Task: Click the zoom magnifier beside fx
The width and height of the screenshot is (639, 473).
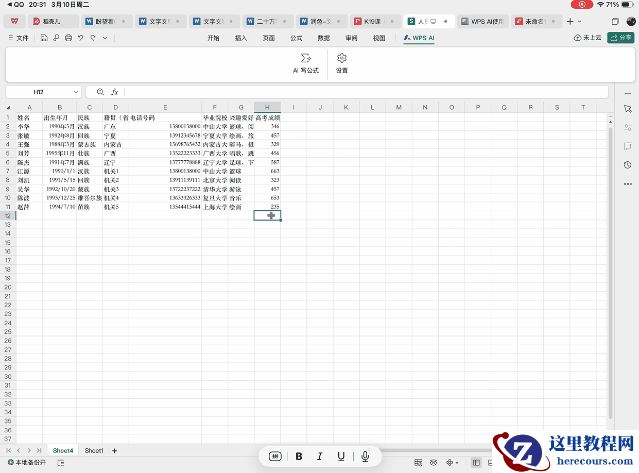Action: click(100, 92)
